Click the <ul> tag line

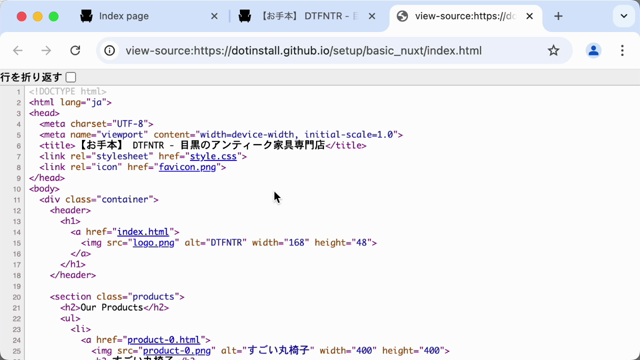pos(70,318)
